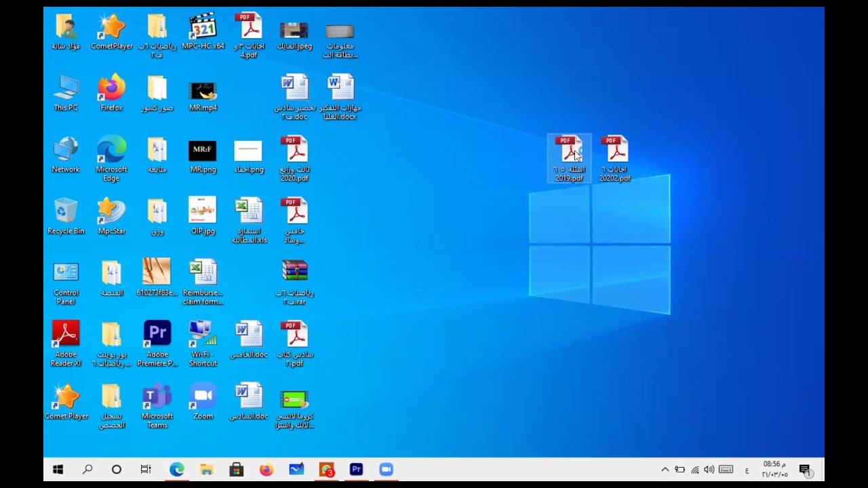Open the Network desktop icon
The width and height of the screenshot is (868, 488).
point(66,155)
